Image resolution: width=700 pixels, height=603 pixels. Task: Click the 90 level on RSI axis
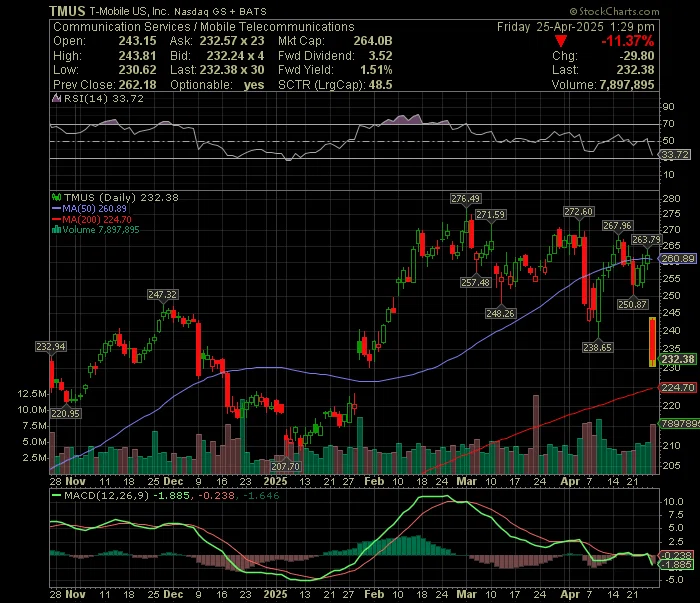tap(669, 107)
